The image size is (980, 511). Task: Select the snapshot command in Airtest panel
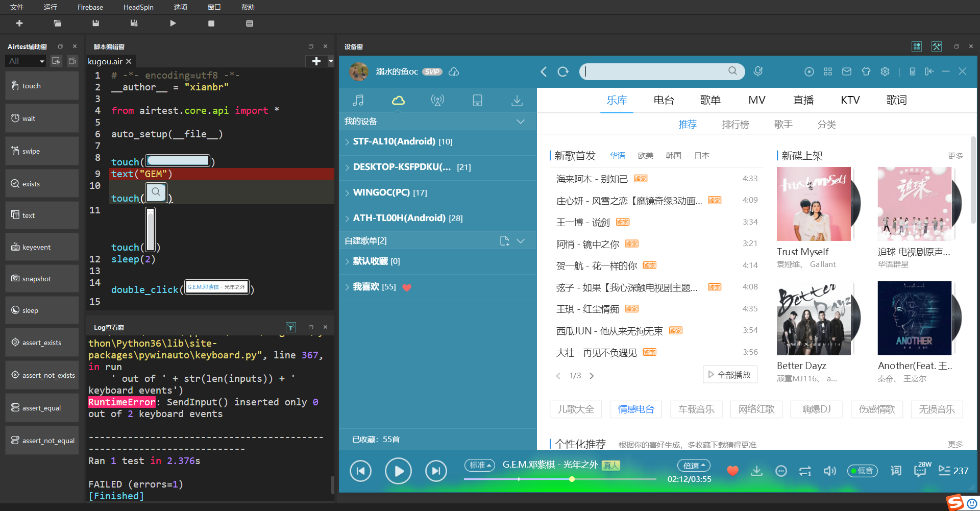42,279
